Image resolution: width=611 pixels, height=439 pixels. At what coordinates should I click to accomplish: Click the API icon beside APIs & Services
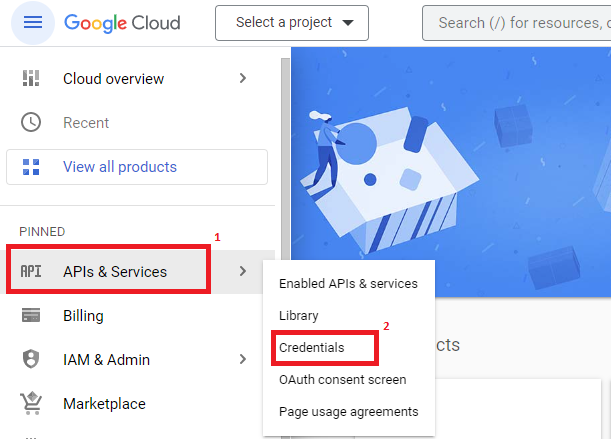(x=31, y=272)
